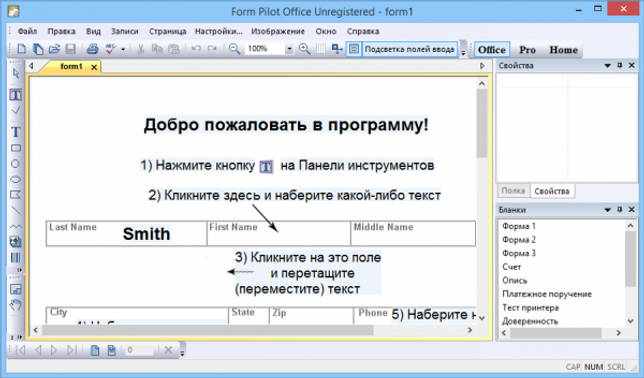Open the Вид menu
The height and width of the screenshot is (378, 644).
(x=93, y=31)
